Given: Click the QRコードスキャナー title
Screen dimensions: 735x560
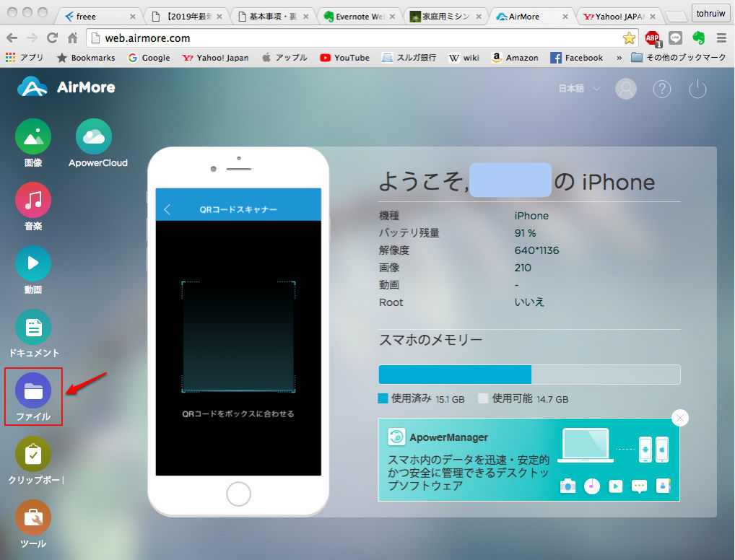Looking at the screenshot, I should point(238,209).
